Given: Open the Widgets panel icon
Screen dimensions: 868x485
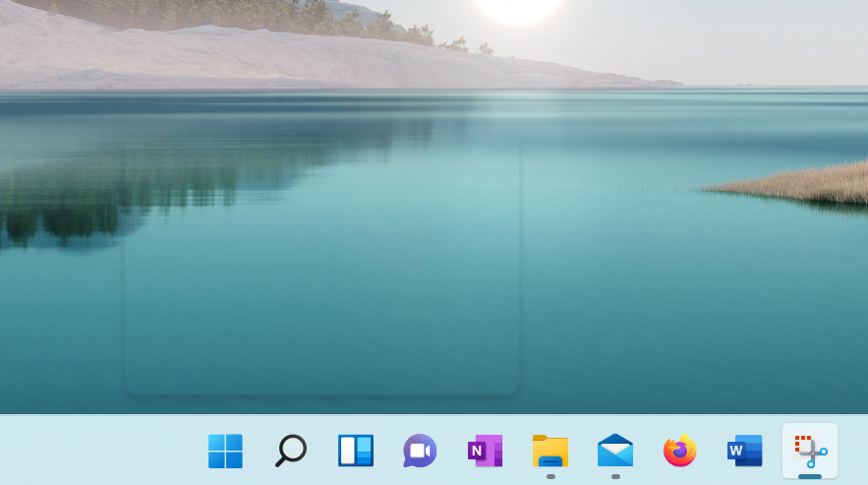Looking at the screenshot, I should click(x=356, y=451).
